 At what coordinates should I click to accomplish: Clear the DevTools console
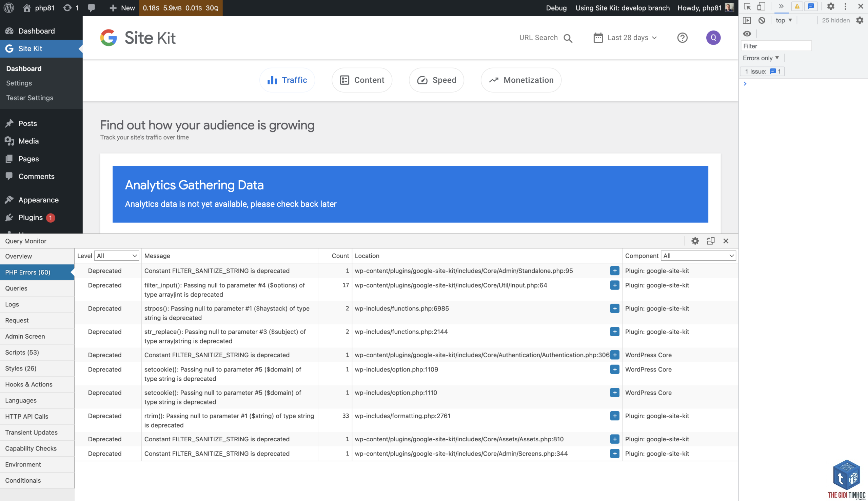(762, 20)
